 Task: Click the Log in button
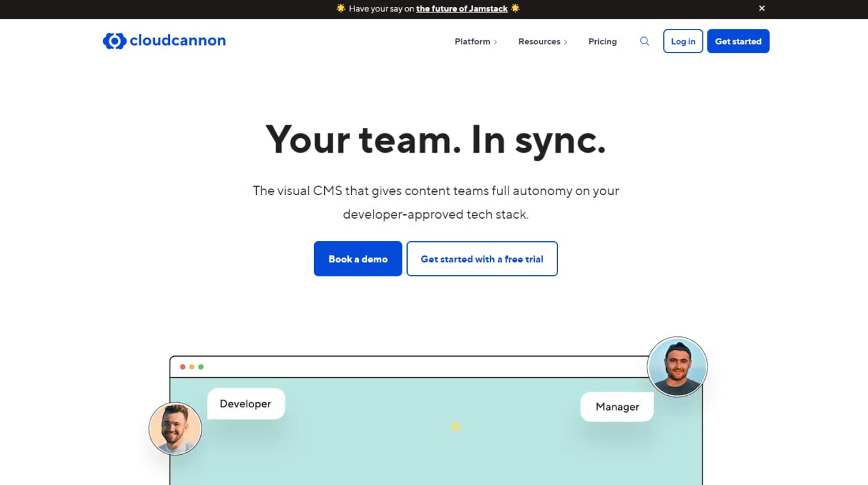coord(682,41)
